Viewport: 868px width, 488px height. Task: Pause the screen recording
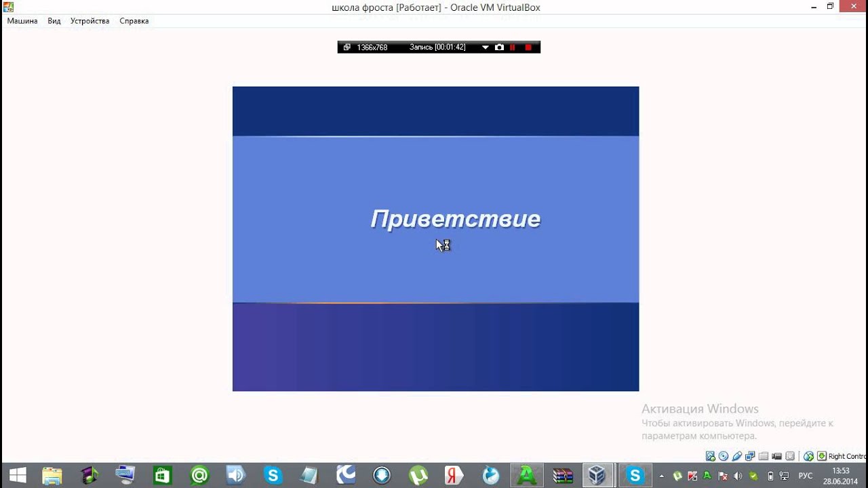tap(513, 47)
